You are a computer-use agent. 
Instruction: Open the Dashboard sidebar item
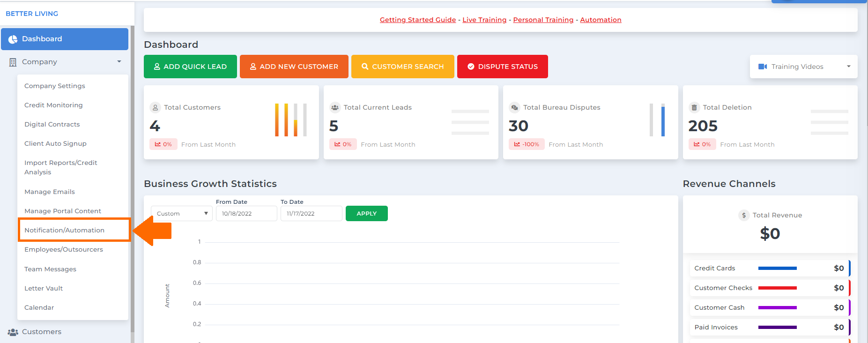coord(65,39)
